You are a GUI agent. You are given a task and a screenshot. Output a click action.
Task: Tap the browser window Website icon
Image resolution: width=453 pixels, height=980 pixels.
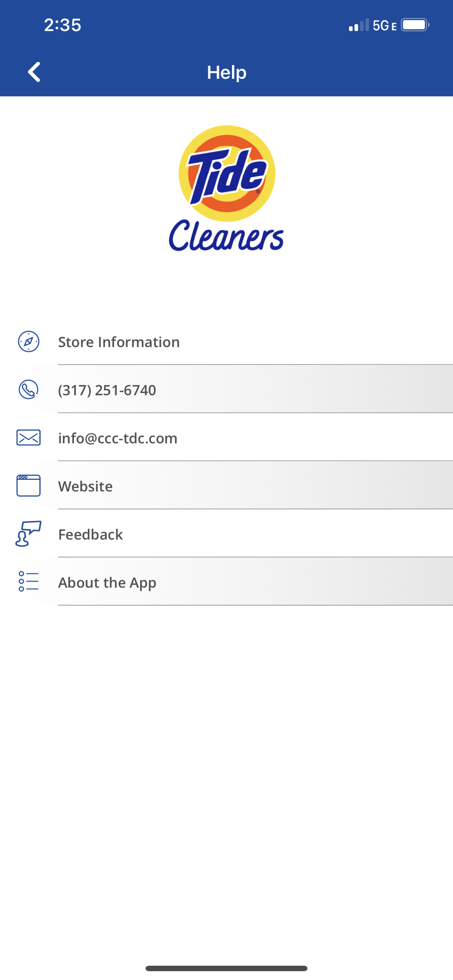(28, 486)
